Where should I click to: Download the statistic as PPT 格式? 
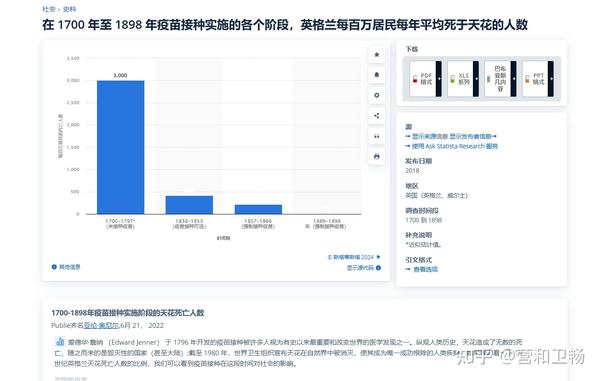(538, 79)
